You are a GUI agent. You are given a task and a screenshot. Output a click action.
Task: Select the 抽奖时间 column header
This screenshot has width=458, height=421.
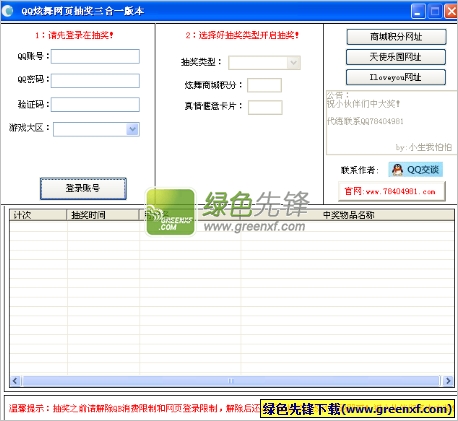103,215
